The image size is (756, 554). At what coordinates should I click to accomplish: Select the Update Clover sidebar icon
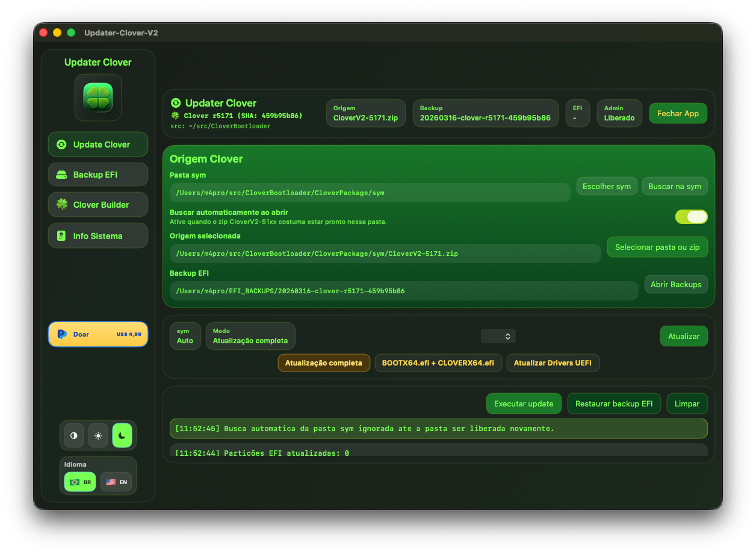[x=61, y=144]
